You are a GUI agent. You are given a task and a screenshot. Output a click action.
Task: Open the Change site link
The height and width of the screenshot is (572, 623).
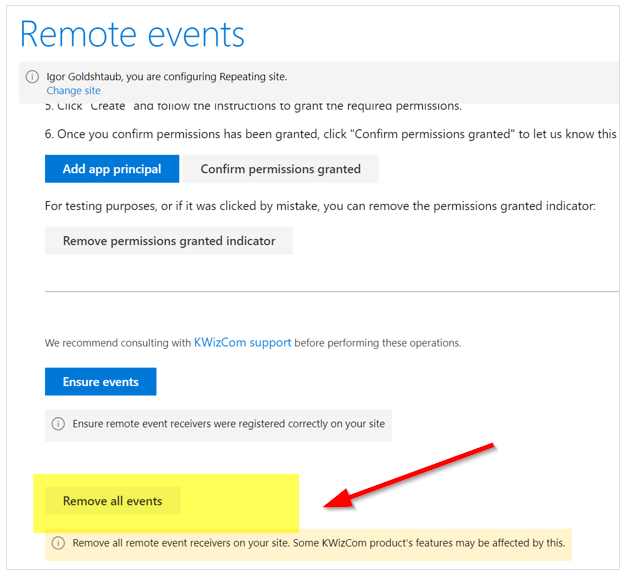(74, 91)
